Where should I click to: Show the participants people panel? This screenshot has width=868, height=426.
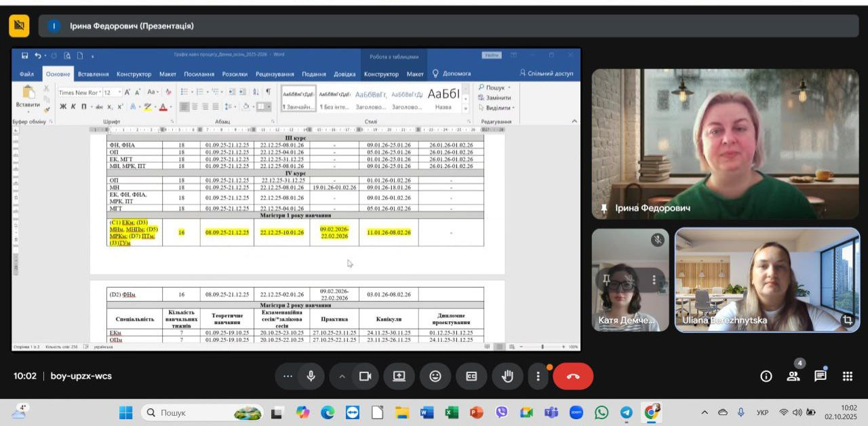[793, 376]
